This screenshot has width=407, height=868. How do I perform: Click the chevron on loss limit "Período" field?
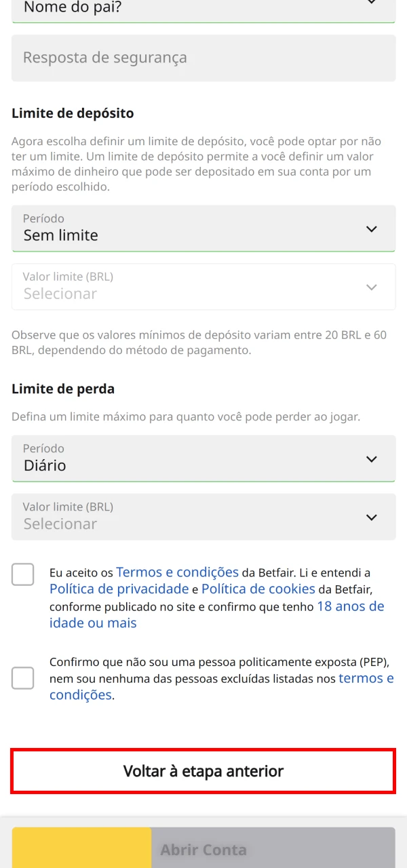click(x=372, y=458)
